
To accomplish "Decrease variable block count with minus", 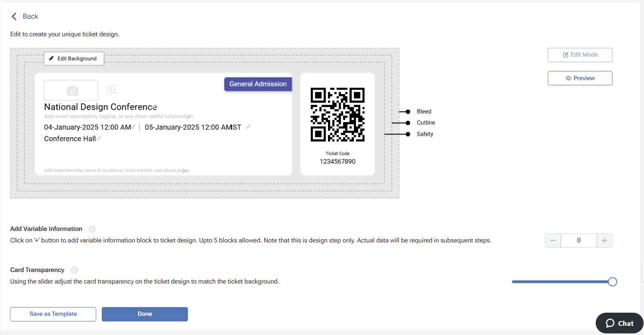I will tap(553, 240).
